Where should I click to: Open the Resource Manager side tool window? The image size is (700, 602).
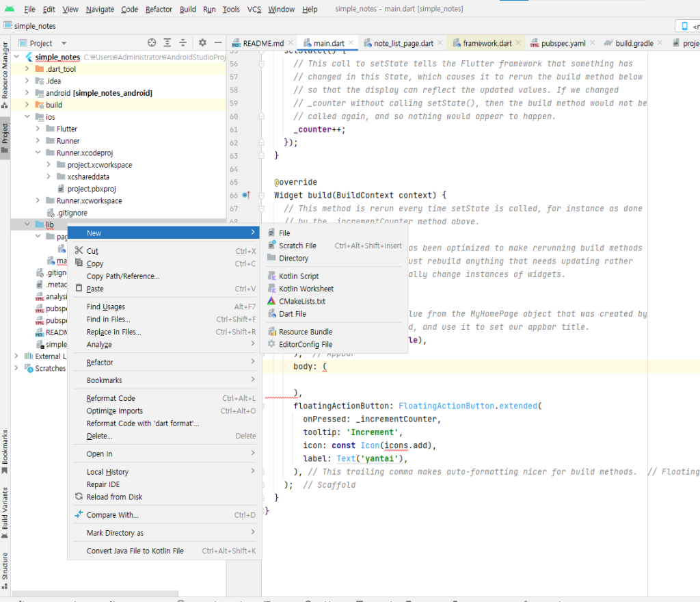(x=5, y=75)
